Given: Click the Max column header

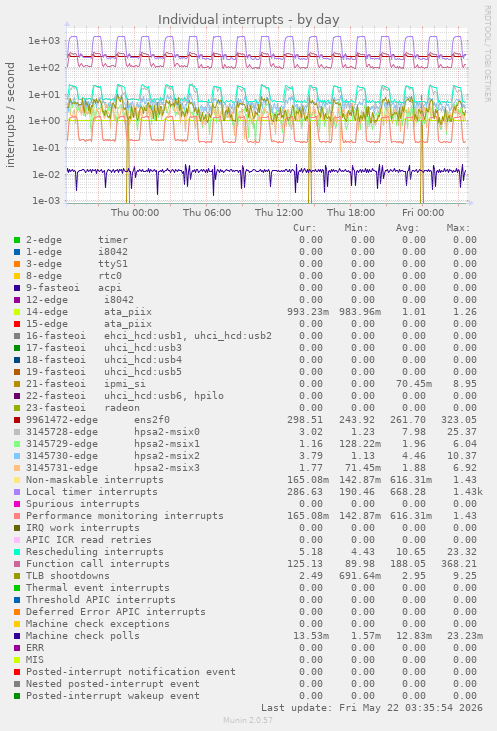Looking at the screenshot, I should click(x=458, y=228).
